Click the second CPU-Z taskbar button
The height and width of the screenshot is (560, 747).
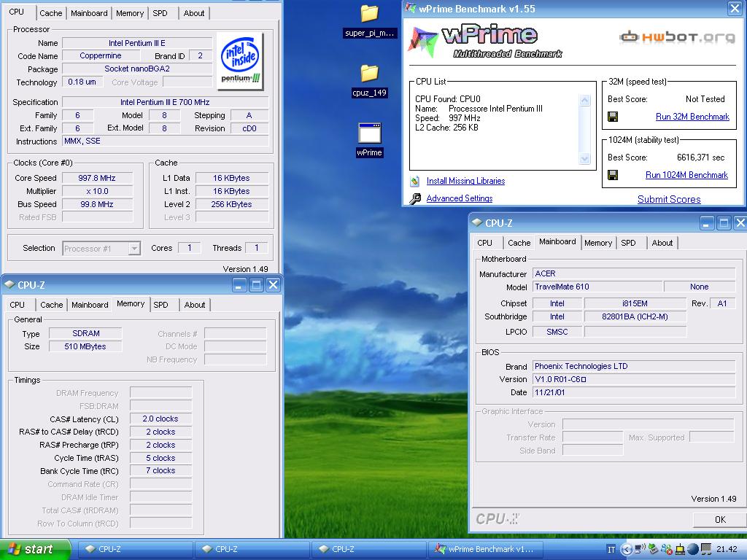(x=252, y=549)
